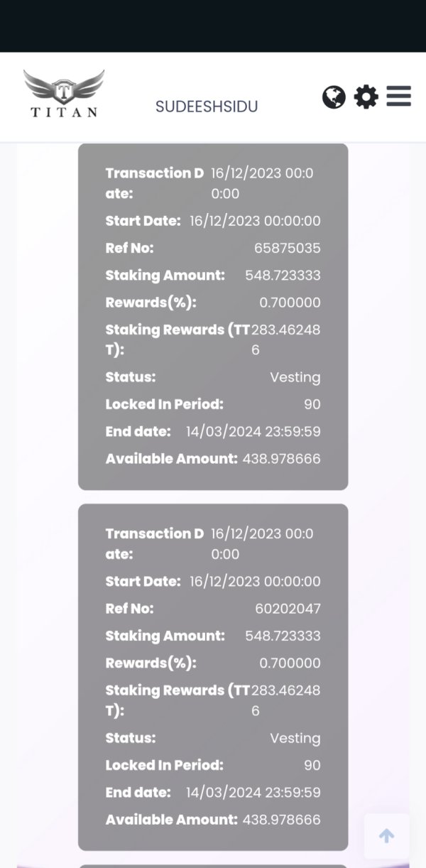Open the globe language selector icon
This screenshot has width=426, height=868.
pos(334,97)
